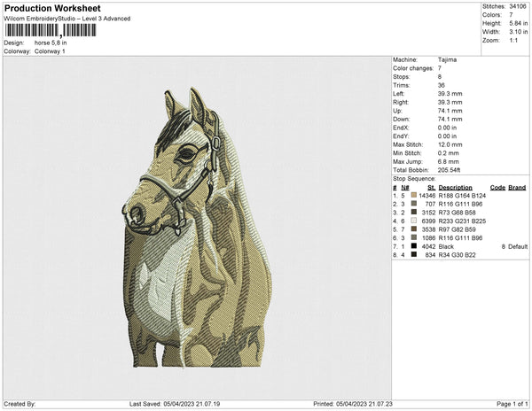Click the barcode under the studio name
The image size is (532, 411).
51,30
